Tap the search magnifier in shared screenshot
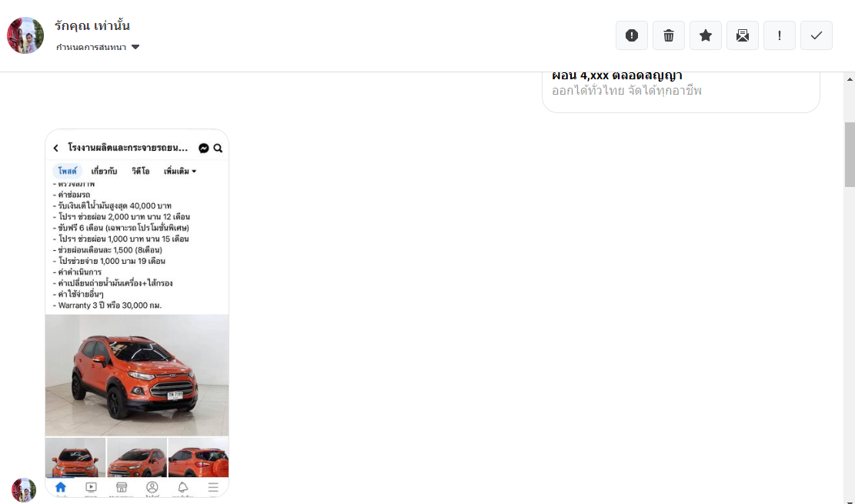855x504 pixels. (218, 149)
